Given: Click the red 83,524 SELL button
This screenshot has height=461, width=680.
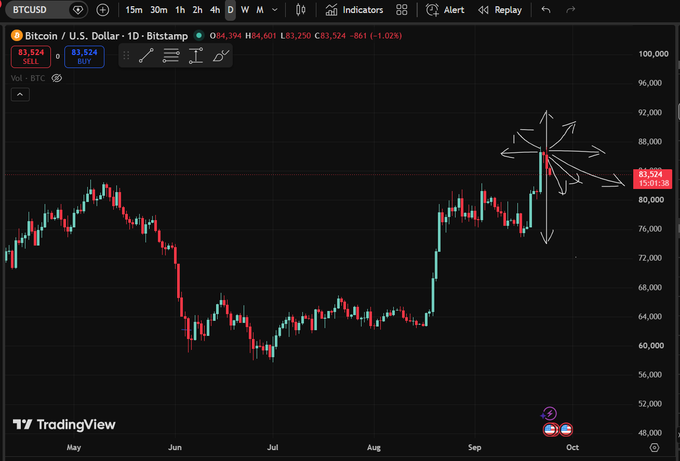Looking at the screenshot, I should point(31,56).
